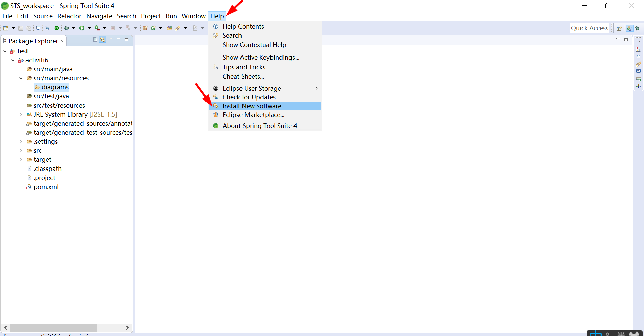644x336 pixels.
Task: Collapse the test project node
Action: pyautogui.click(x=5, y=51)
